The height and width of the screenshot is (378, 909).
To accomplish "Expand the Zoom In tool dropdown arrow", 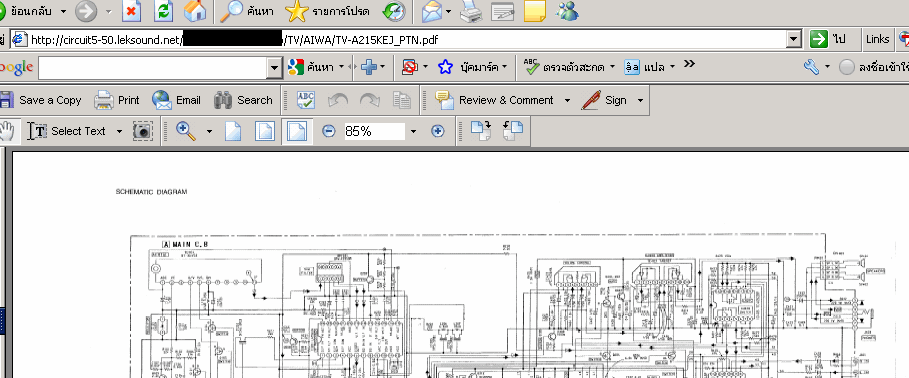I will (209, 132).
